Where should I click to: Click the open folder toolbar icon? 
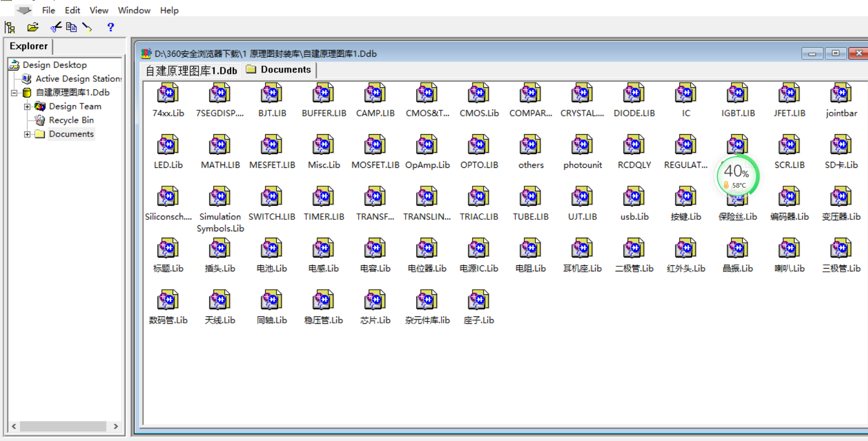[33, 28]
